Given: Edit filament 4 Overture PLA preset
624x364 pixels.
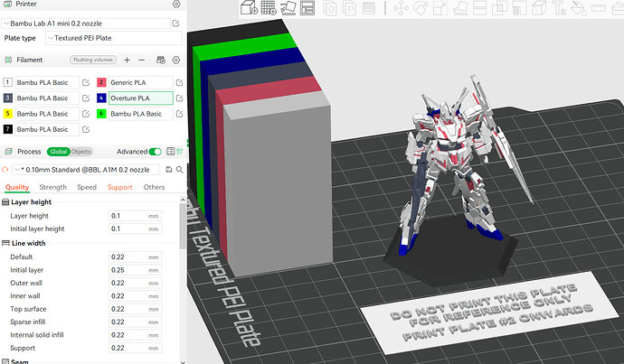Looking at the screenshot, I should pos(179,98).
